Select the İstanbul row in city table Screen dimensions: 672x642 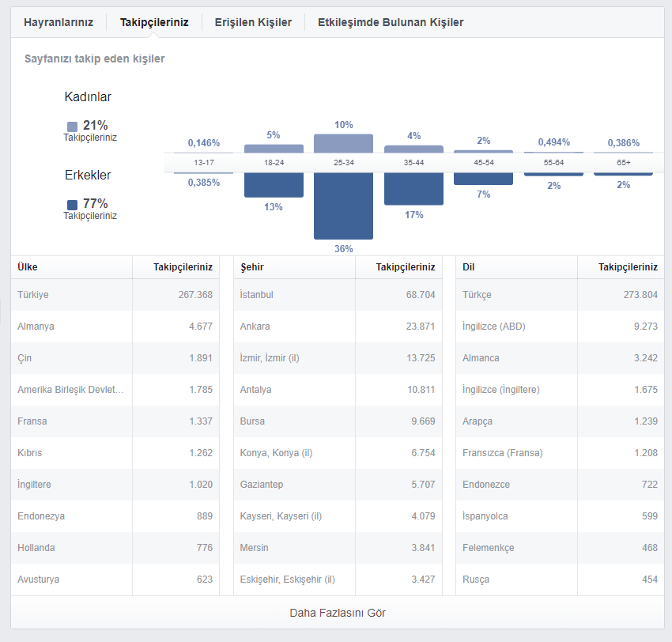(x=338, y=295)
